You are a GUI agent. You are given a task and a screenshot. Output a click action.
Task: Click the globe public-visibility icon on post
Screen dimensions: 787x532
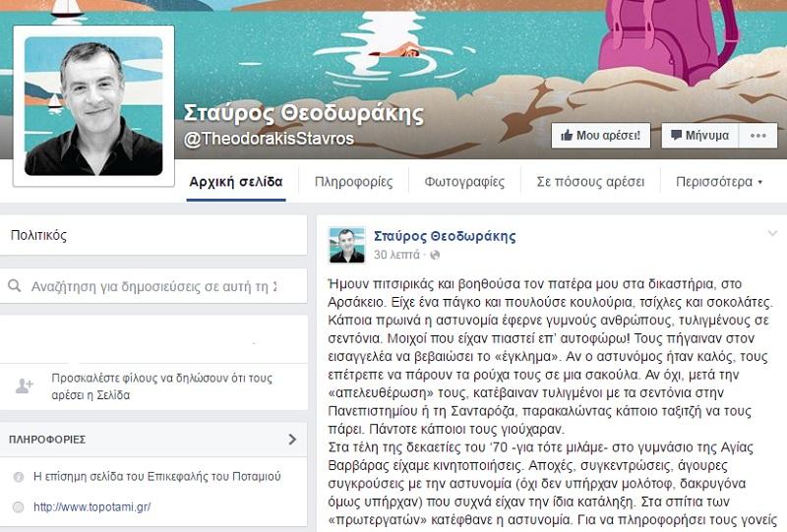pos(435,255)
